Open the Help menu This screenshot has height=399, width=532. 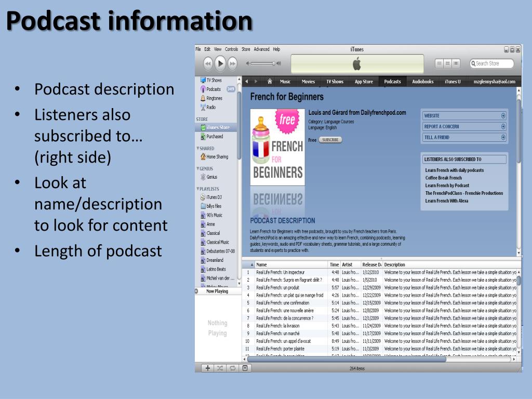276,49
